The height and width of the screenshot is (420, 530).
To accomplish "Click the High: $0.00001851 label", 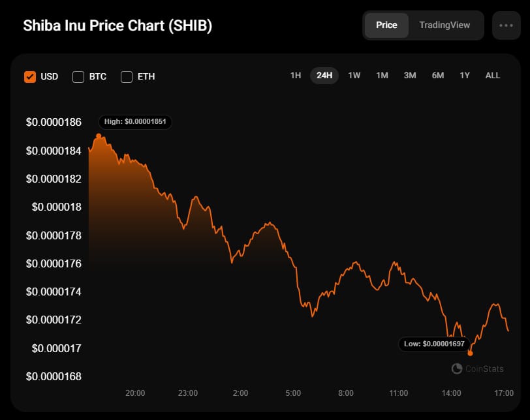I will [x=135, y=122].
